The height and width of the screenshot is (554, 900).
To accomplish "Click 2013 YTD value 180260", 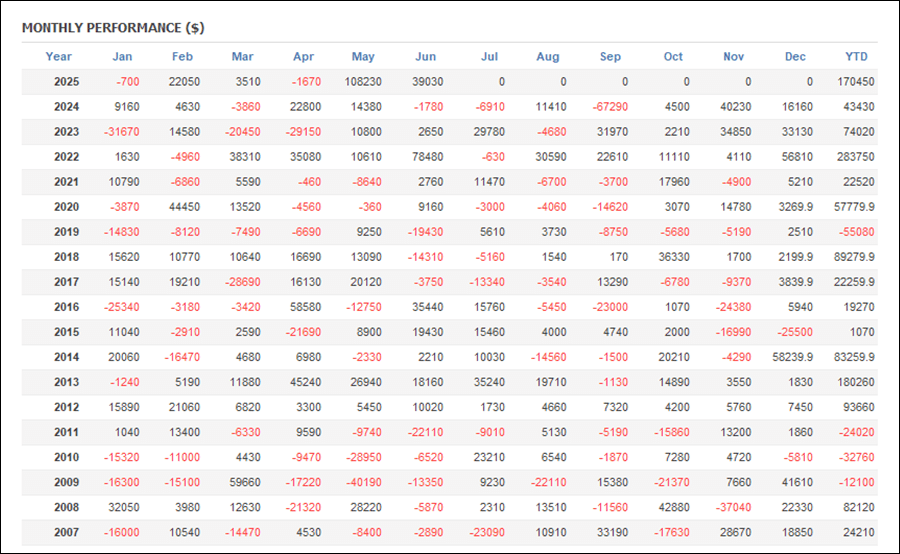I will tap(855, 382).
